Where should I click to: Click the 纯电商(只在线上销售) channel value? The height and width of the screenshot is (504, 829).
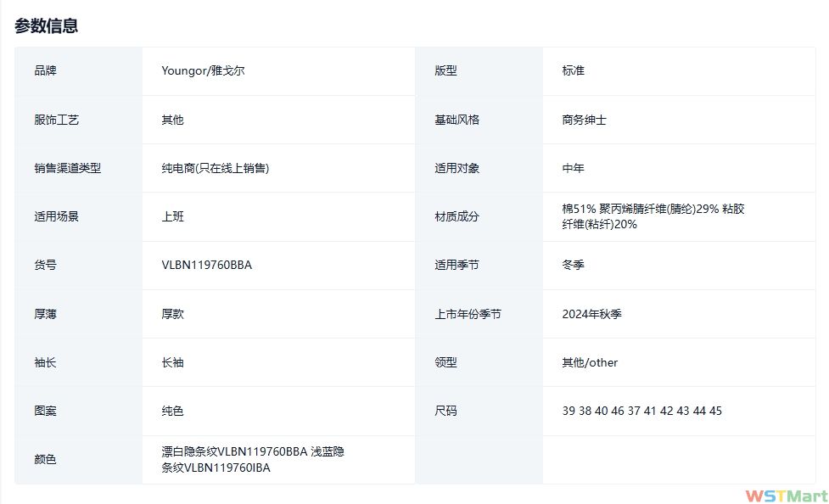click(216, 168)
